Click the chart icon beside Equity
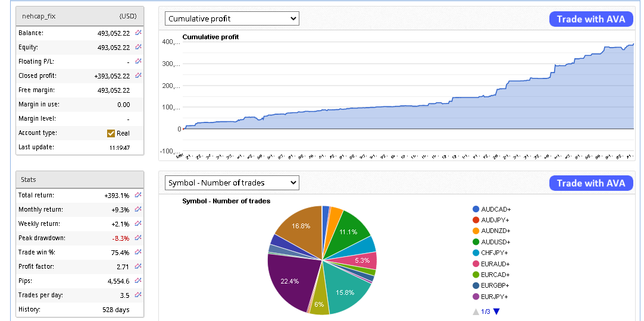 (x=138, y=47)
